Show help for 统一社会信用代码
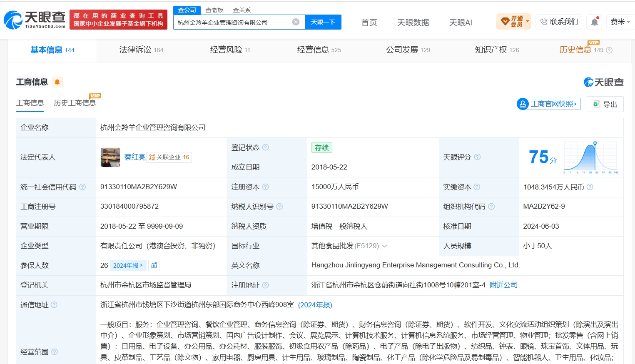The height and width of the screenshot is (364, 635). [x=82, y=187]
